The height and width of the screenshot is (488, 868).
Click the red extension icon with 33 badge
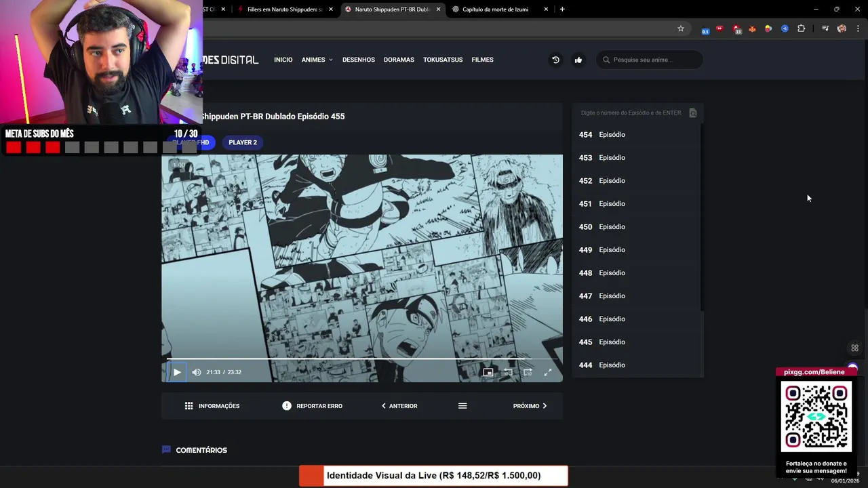736,29
